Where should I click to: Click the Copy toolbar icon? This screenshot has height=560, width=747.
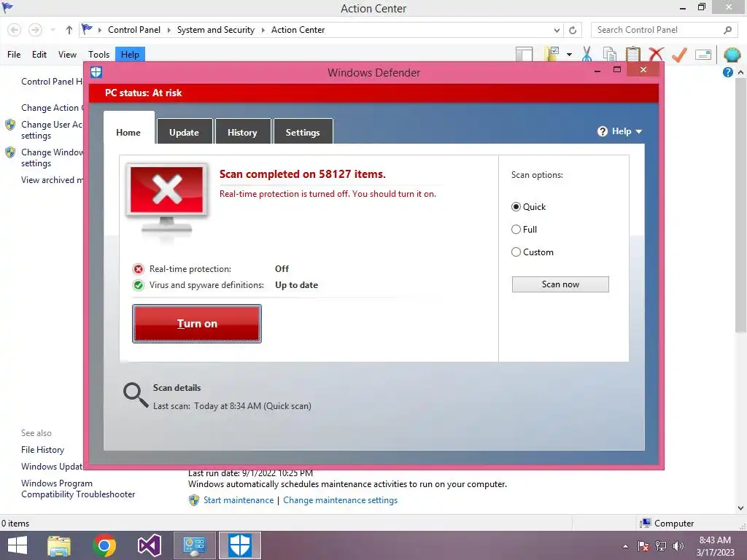point(610,54)
